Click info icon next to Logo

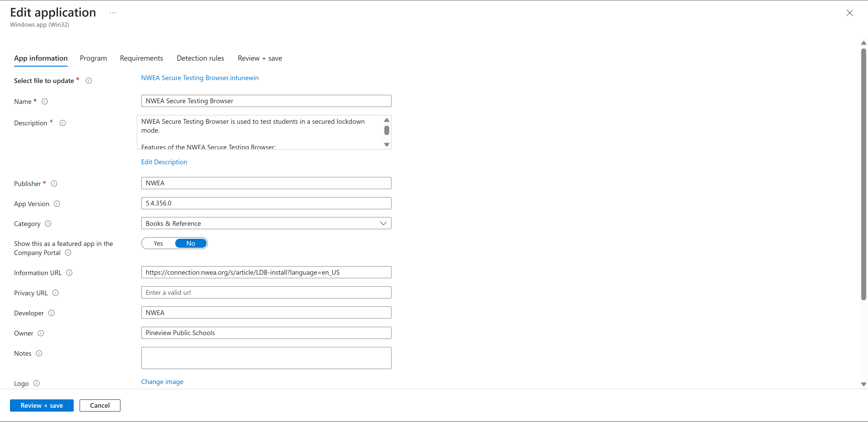pyautogui.click(x=37, y=383)
